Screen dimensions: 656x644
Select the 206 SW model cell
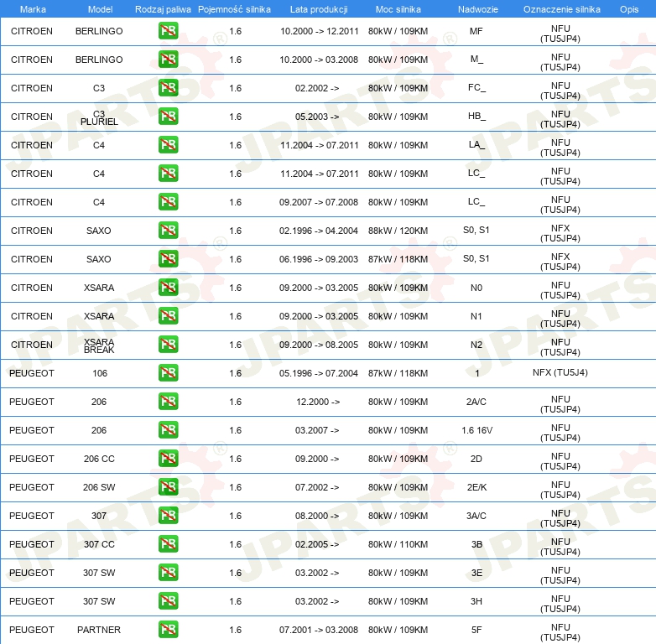(99, 487)
